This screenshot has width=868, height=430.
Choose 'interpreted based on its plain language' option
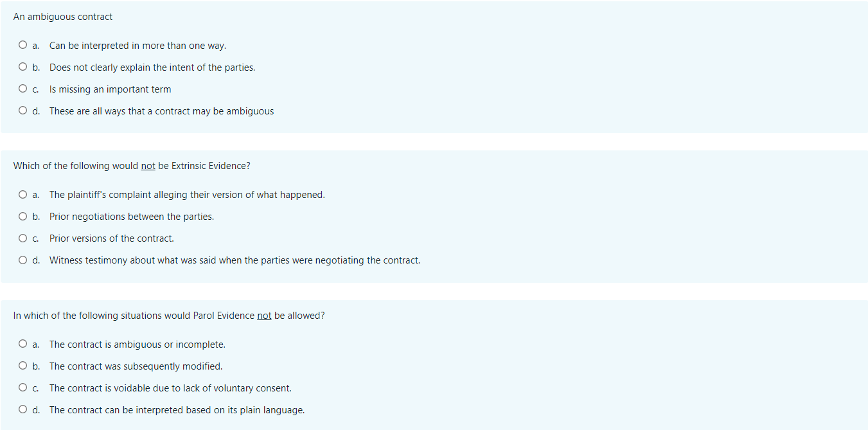coord(22,409)
